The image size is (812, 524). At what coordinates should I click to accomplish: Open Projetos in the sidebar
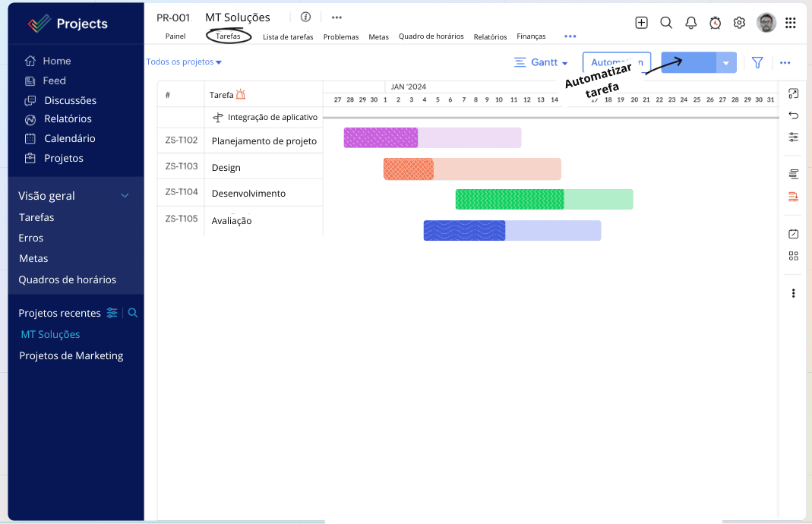(x=54, y=159)
